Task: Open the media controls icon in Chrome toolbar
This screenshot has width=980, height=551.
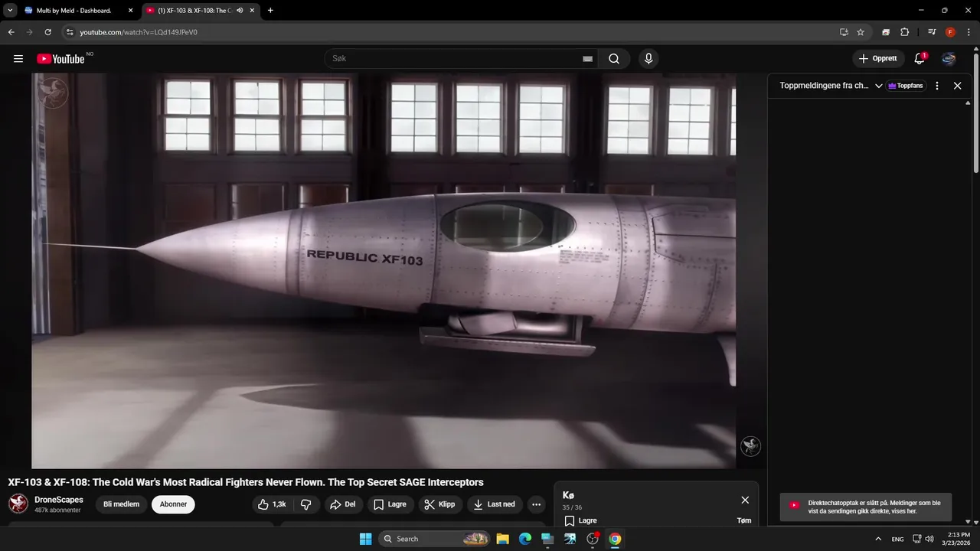Action: (x=932, y=32)
